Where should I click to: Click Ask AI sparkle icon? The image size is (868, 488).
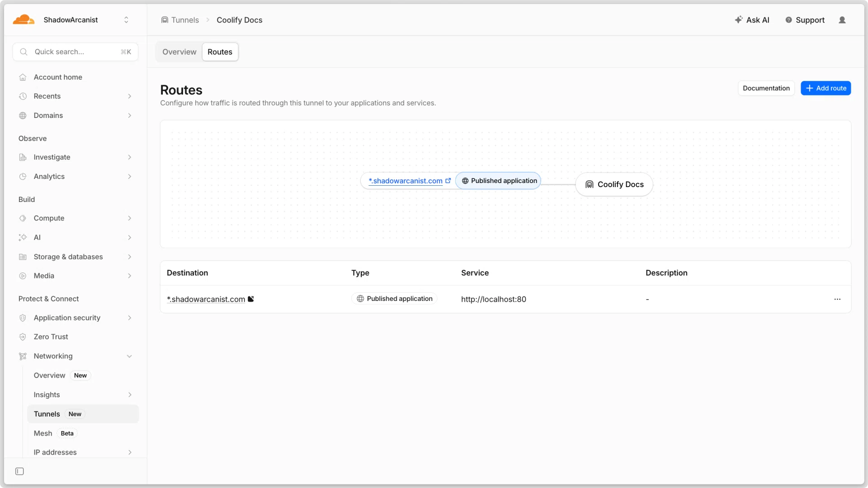click(x=739, y=20)
